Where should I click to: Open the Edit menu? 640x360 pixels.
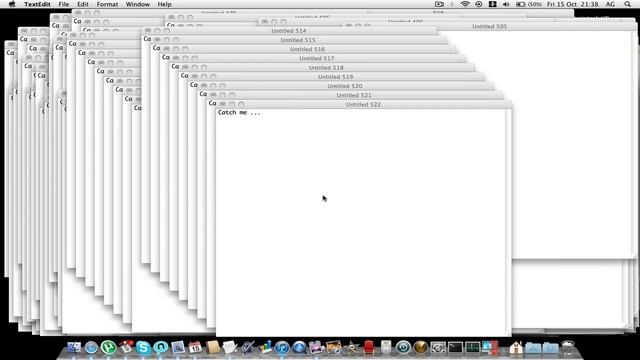point(83,4)
